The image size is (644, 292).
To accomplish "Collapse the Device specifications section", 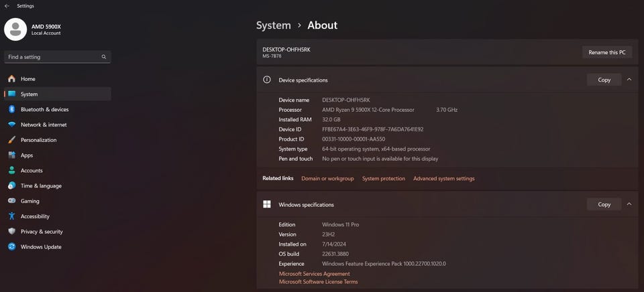I will [629, 80].
